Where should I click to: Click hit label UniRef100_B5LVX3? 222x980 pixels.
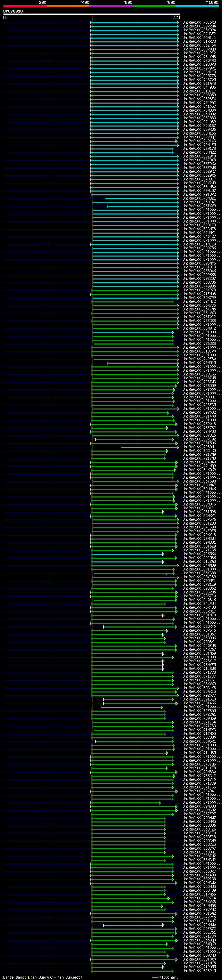coord(199,313)
